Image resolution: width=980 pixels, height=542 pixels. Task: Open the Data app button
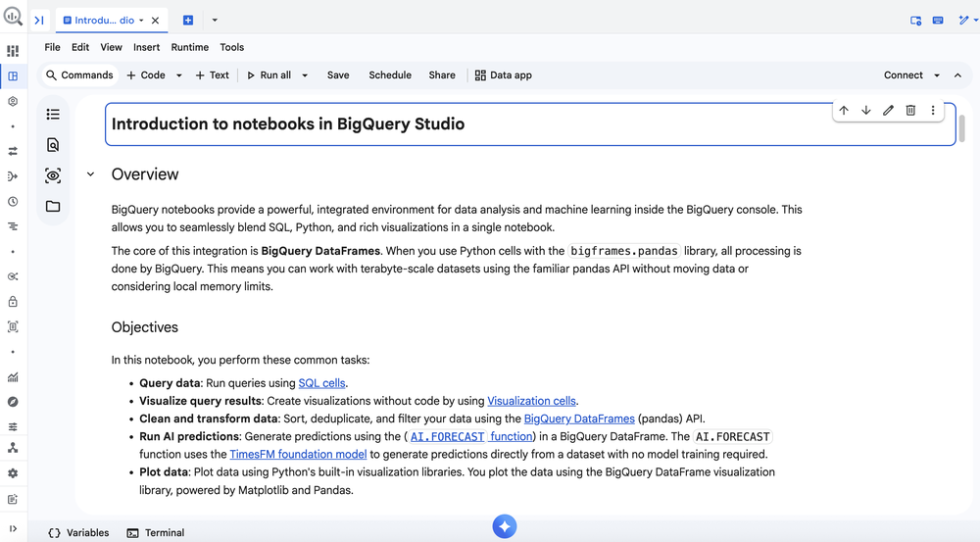(504, 75)
